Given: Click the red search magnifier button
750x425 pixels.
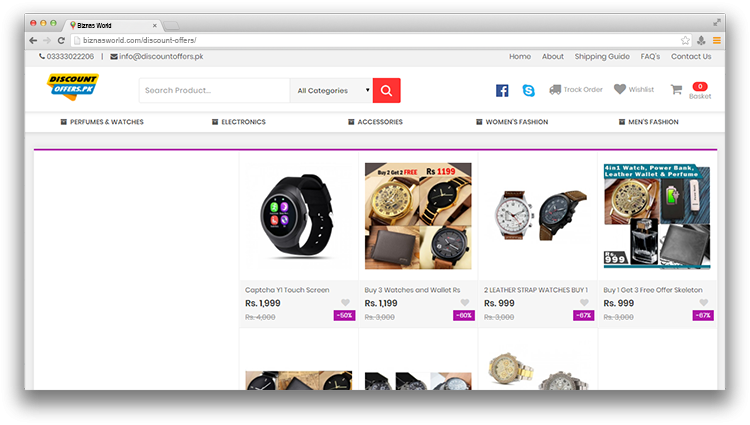Looking at the screenshot, I should (386, 90).
